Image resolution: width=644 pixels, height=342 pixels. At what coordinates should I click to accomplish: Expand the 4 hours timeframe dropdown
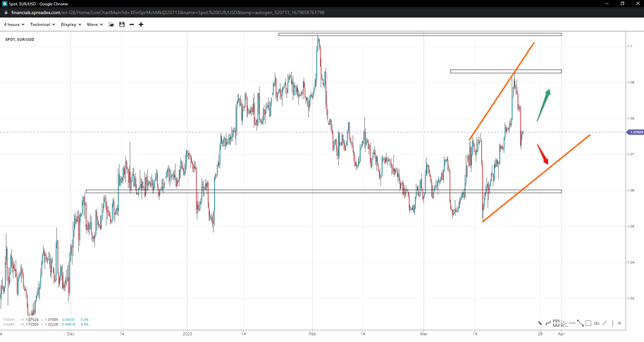pyautogui.click(x=14, y=25)
